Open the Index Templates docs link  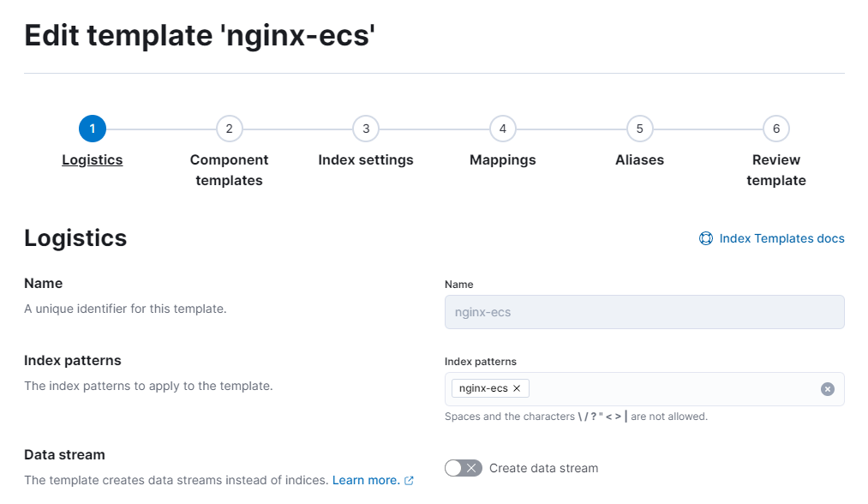pyautogui.click(x=781, y=238)
